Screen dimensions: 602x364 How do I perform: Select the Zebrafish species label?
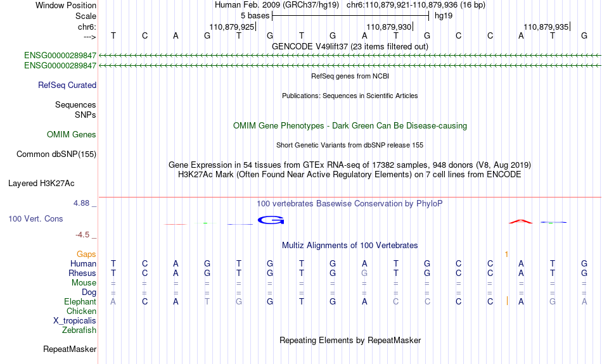pyautogui.click(x=79, y=330)
